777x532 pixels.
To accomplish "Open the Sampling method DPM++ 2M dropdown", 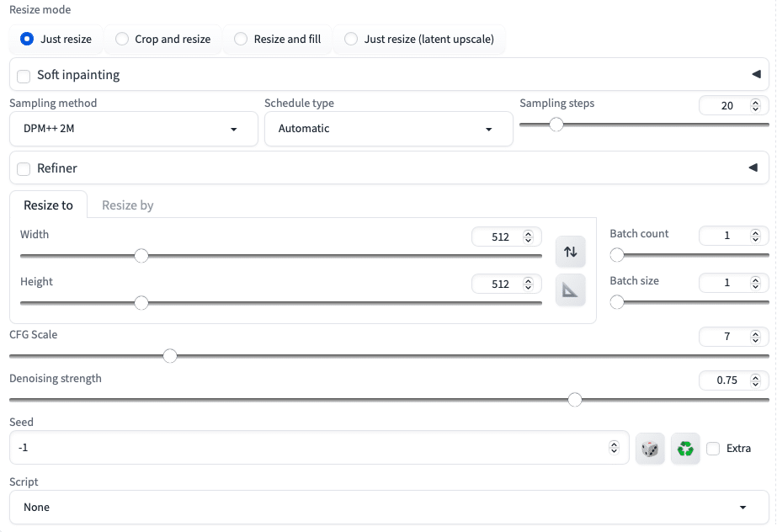I will tap(134, 129).
